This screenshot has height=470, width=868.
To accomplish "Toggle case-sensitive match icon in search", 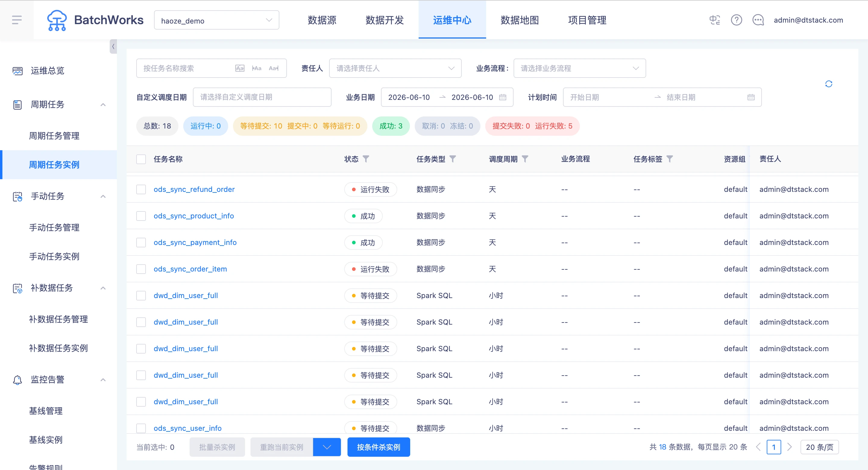I will (x=240, y=68).
